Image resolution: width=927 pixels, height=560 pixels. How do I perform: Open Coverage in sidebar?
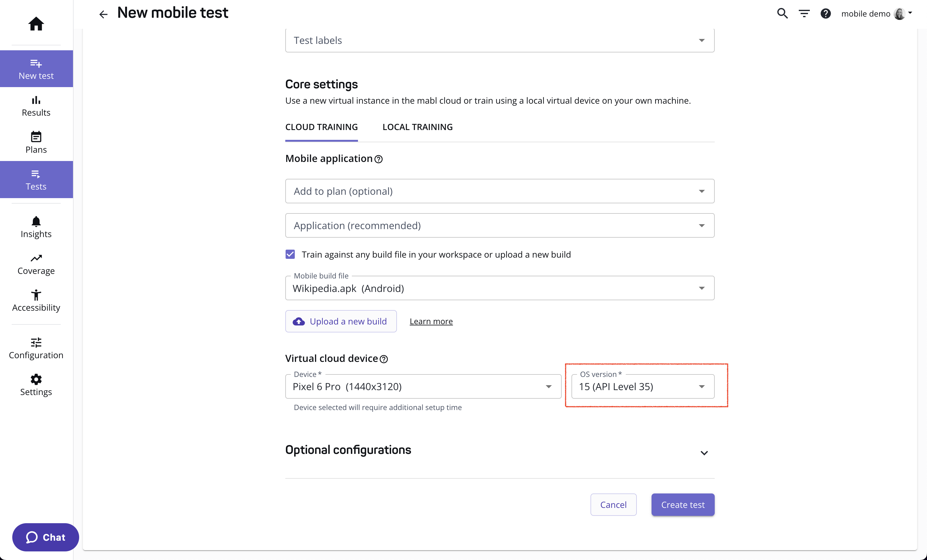point(36,264)
